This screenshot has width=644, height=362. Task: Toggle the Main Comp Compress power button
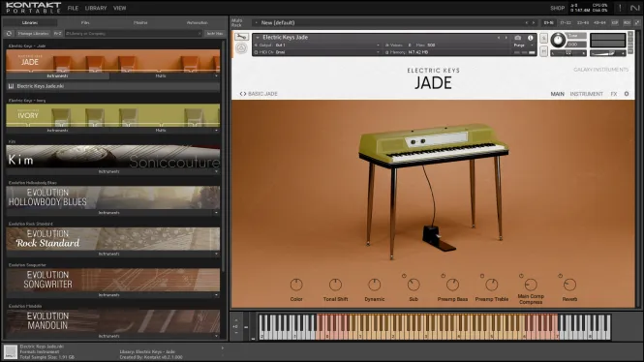[x=521, y=276]
